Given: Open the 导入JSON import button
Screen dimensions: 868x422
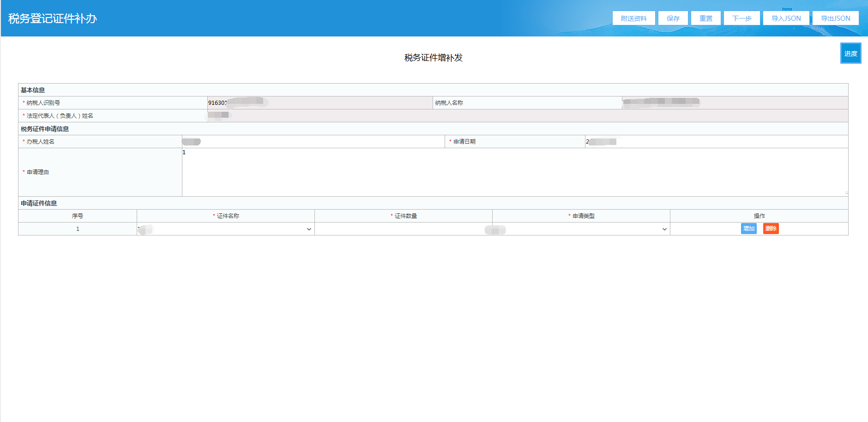Looking at the screenshot, I should tap(786, 18).
